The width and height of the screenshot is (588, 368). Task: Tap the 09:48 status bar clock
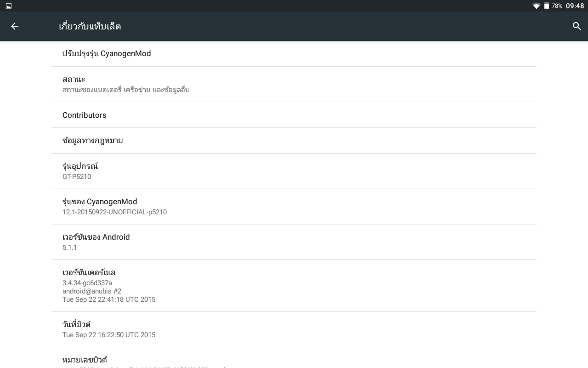[x=575, y=6]
